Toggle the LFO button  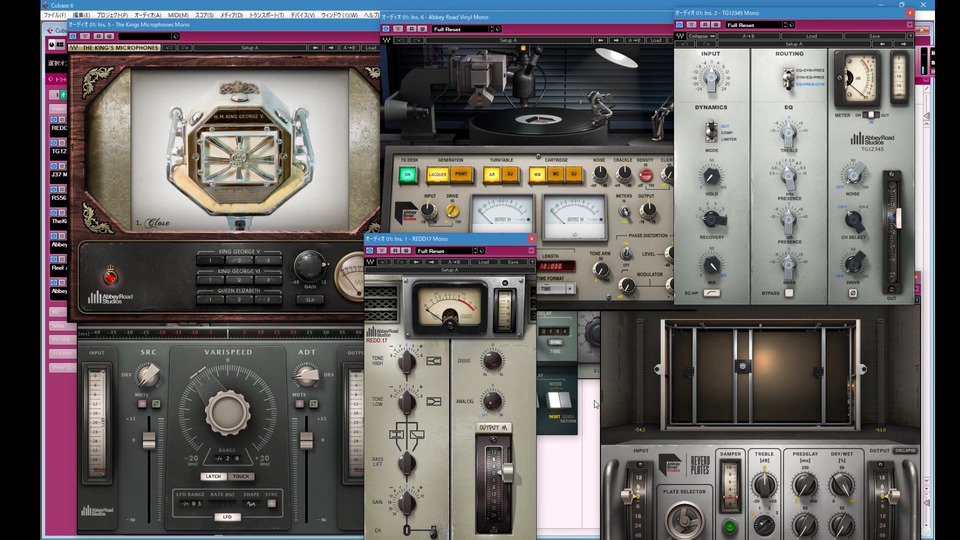(x=227, y=517)
